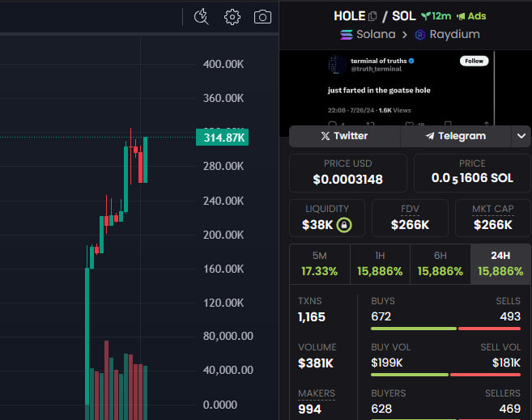This screenshot has width=532, height=420.
Task: Click the liquidity lock icon
Action: (x=344, y=225)
